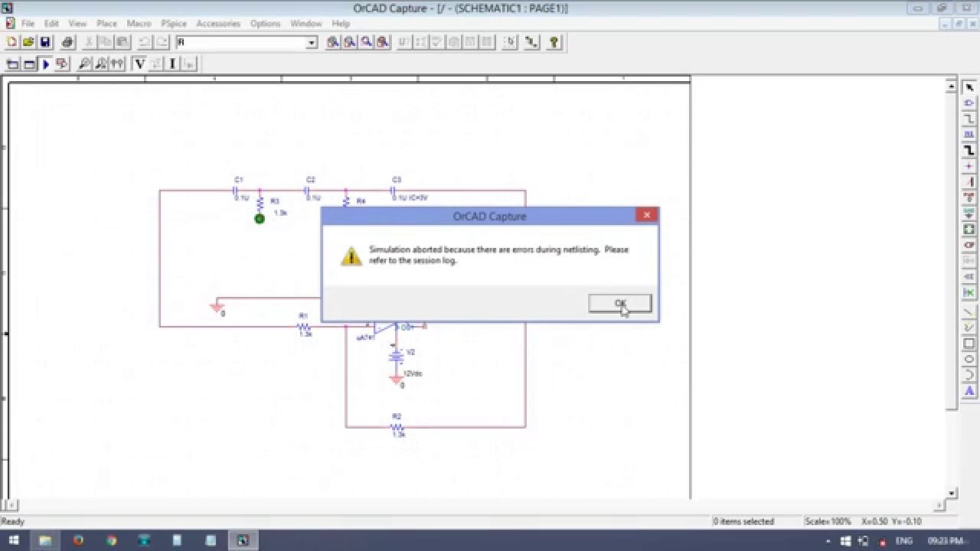This screenshot has width=980, height=551.
Task: Click the Print toolbar icon
Action: 67,42
